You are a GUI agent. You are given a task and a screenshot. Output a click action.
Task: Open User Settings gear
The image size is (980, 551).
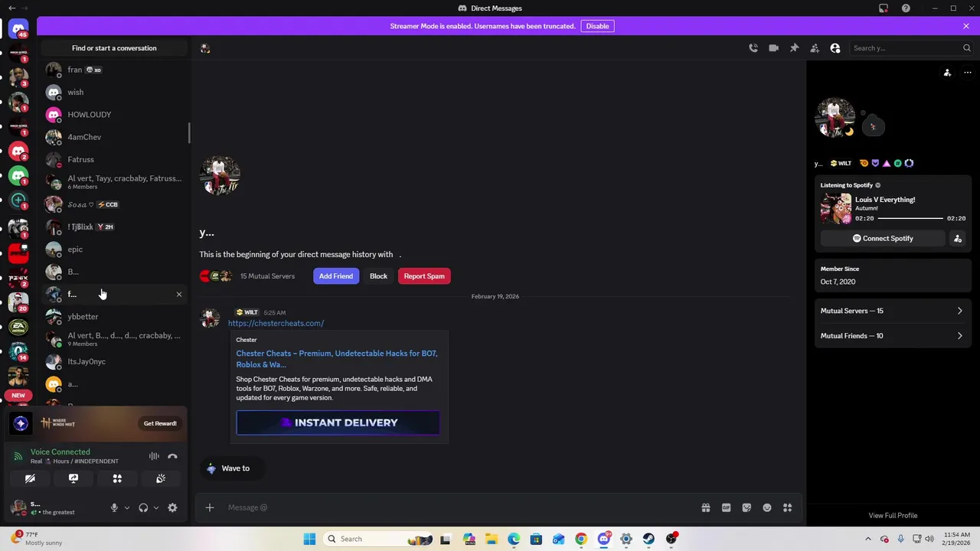click(x=172, y=507)
